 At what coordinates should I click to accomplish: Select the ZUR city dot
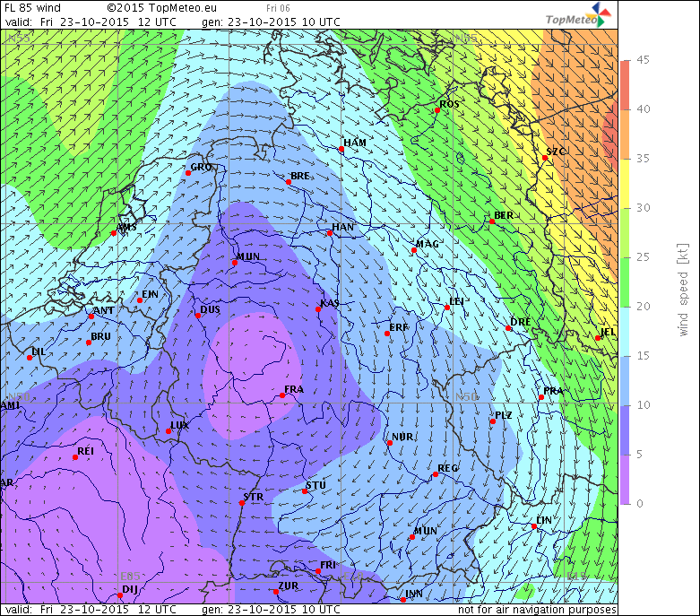(276, 592)
